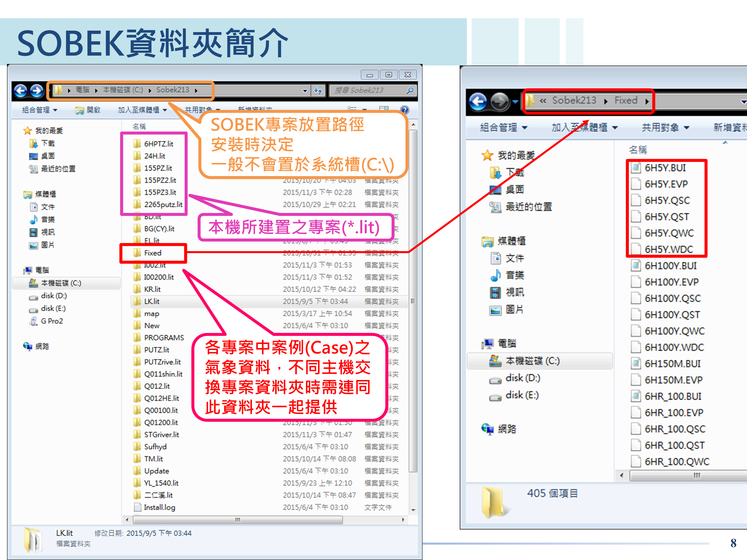Click the Forward arrow in the Fixed window
747x560 pixels.
[x=500, y=101]
